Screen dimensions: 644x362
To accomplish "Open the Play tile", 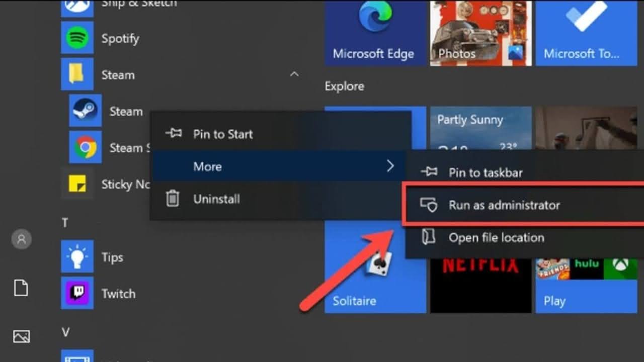I will (x=586, y=285).
